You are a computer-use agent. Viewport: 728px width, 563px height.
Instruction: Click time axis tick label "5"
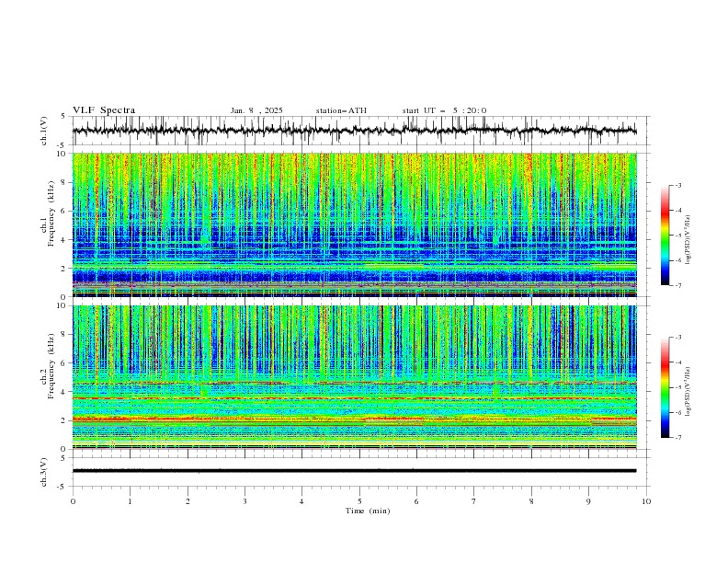point(359,501)
